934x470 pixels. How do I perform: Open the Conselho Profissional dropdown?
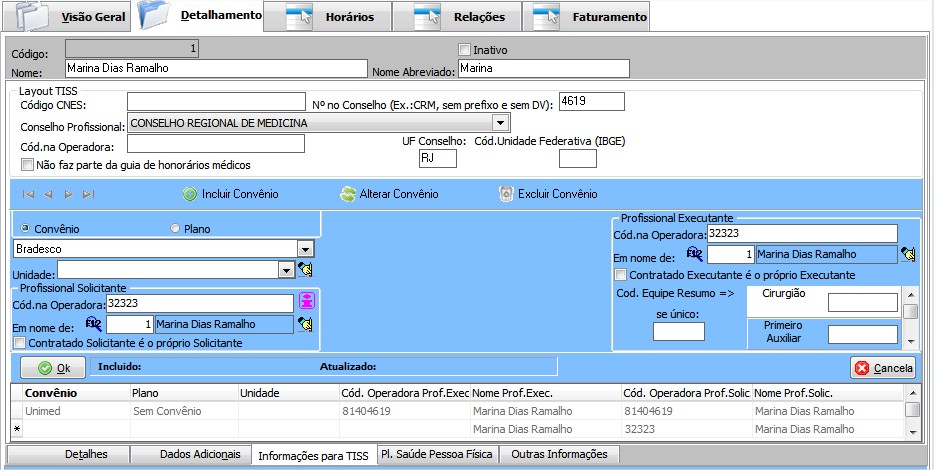pyautogui.click(x=501, y=123)
